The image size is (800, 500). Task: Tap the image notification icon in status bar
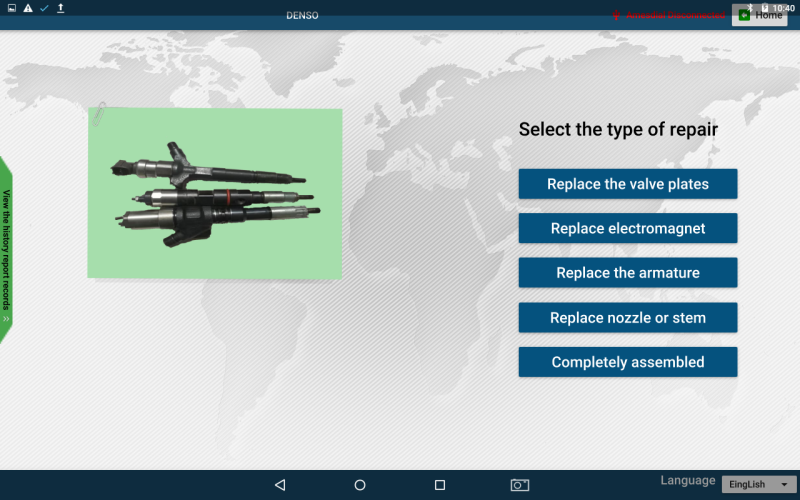click(x=12, y=8)
